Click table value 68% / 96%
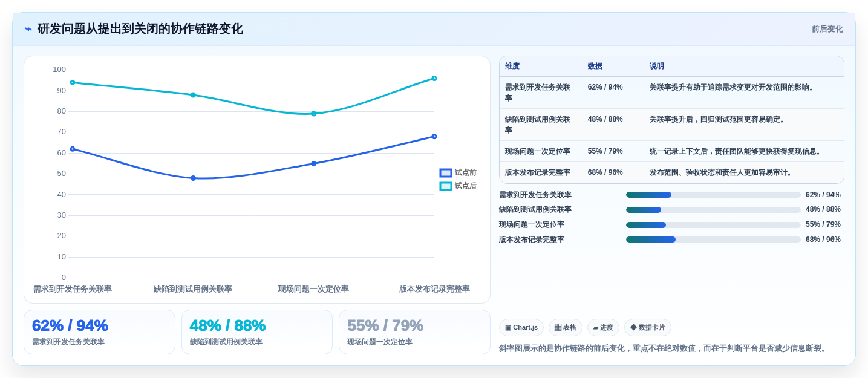868x378 pixels. (605, 172)
